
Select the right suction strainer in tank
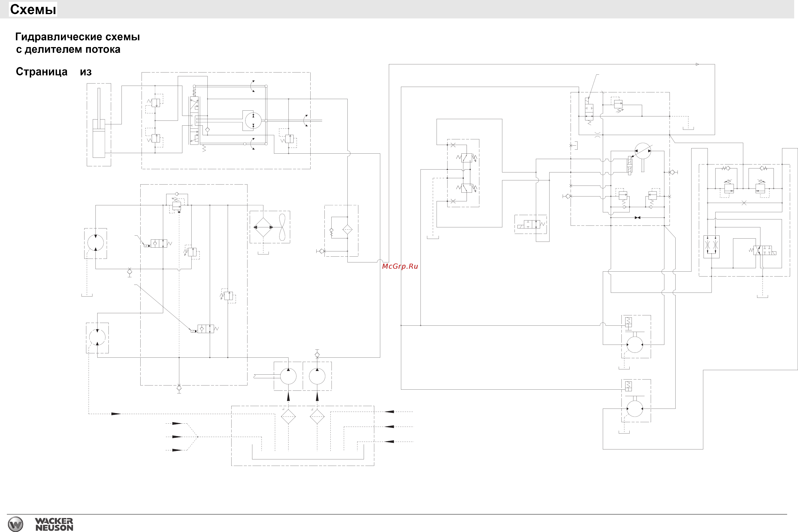tap(317, 416)
